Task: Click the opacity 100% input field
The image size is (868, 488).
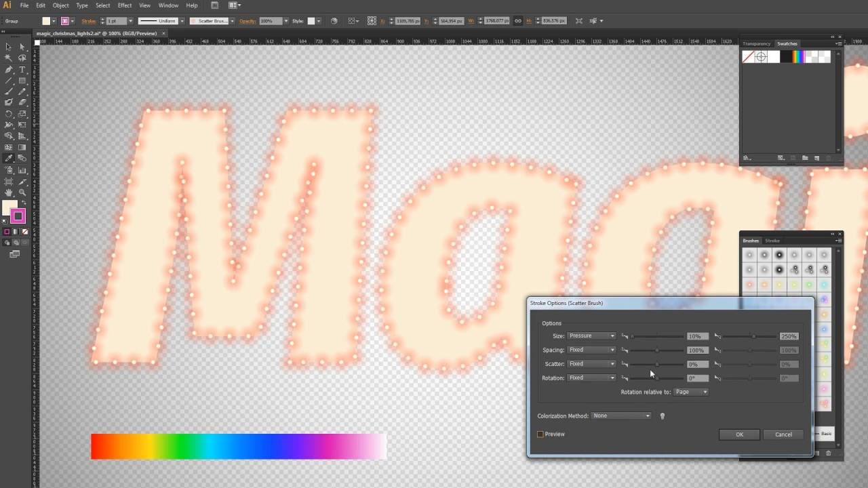Action: (271, 21)
